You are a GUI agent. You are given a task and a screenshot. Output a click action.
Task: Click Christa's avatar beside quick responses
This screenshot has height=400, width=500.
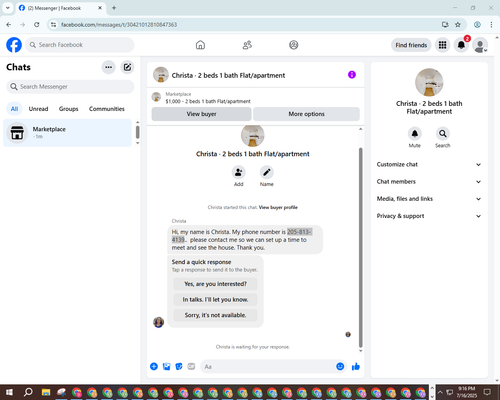[159, 322]
